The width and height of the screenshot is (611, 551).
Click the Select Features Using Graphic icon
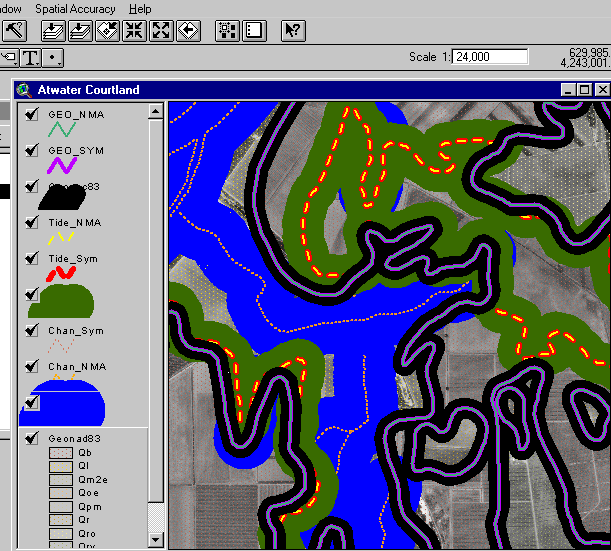point(227,30)
